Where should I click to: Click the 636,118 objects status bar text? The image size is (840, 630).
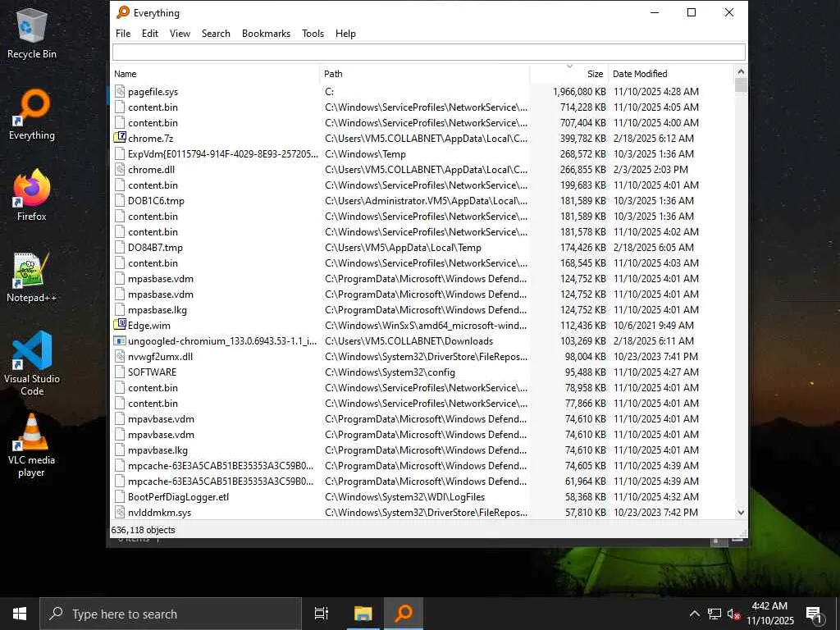[x=143, y=530]
